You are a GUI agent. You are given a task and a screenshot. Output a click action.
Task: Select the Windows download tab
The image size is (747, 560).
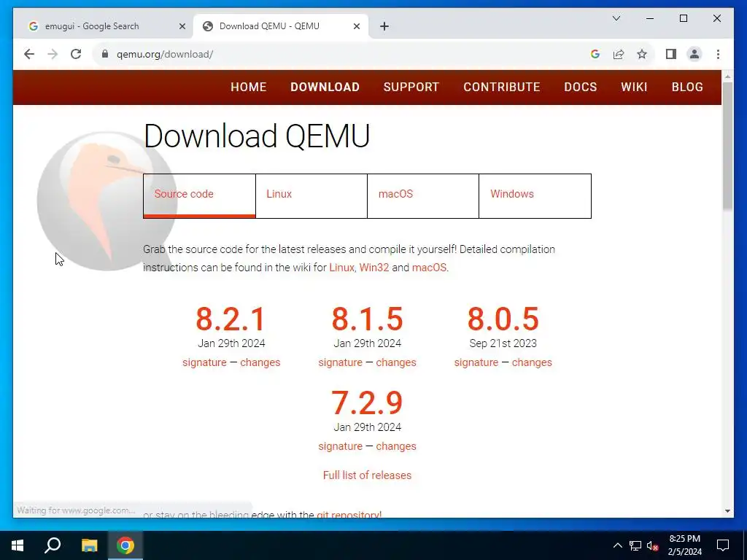point(535,195)
